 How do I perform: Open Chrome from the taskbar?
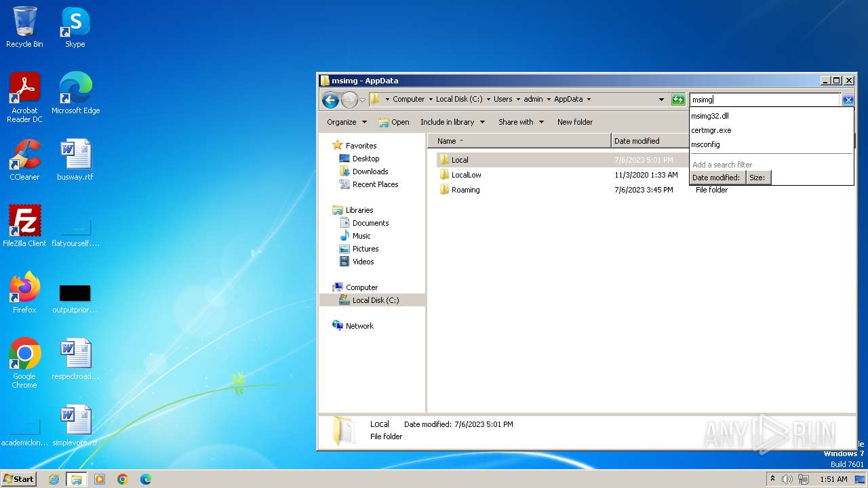123,479
